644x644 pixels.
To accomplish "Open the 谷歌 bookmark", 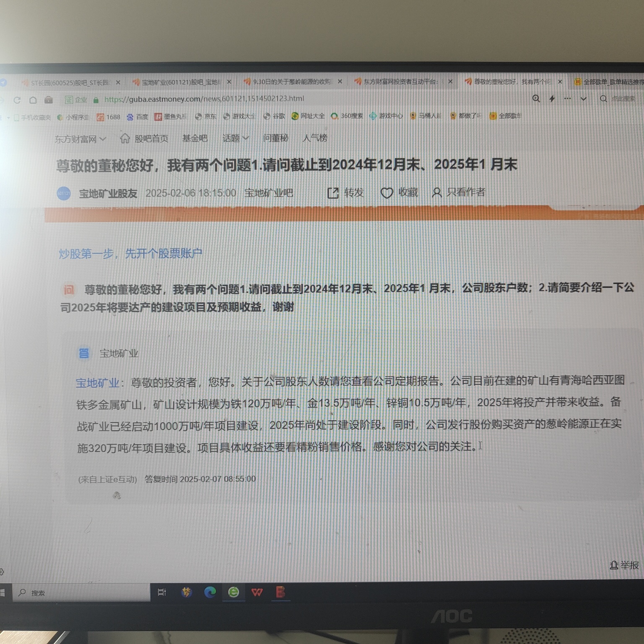I will (274, 116).
